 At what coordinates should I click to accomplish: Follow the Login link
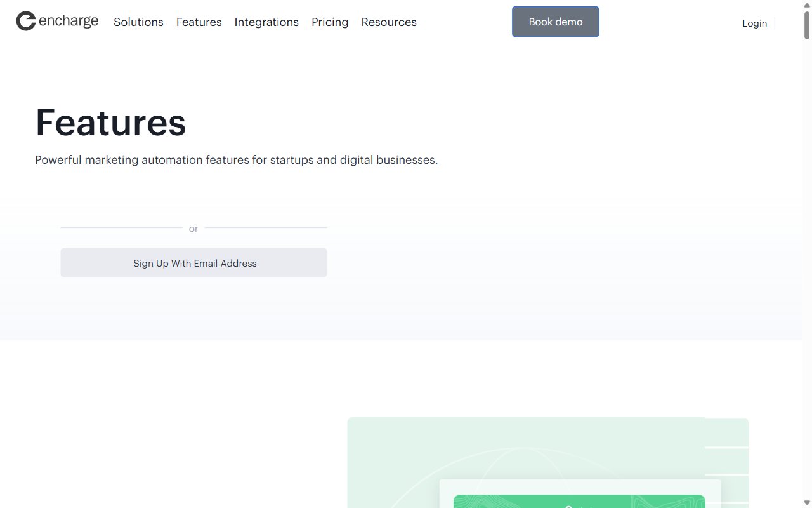pyautogui.click(x=754, y=23)
